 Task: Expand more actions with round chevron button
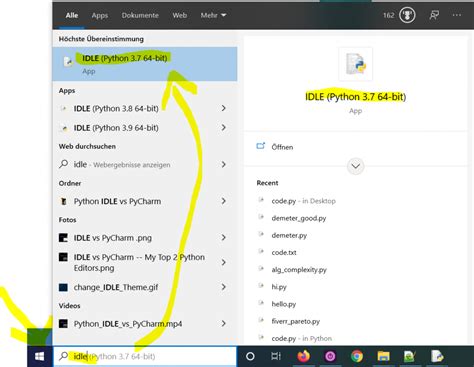[355, 166]
